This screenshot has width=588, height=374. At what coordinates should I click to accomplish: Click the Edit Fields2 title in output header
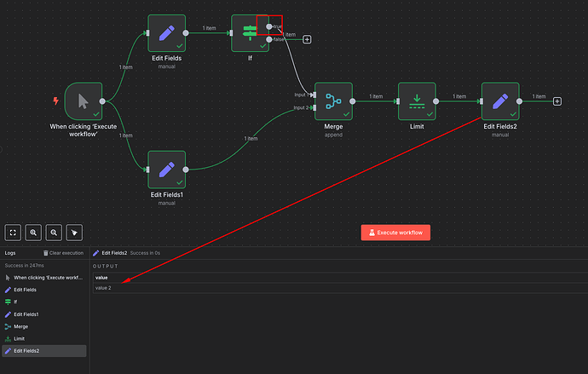(114, 253)
